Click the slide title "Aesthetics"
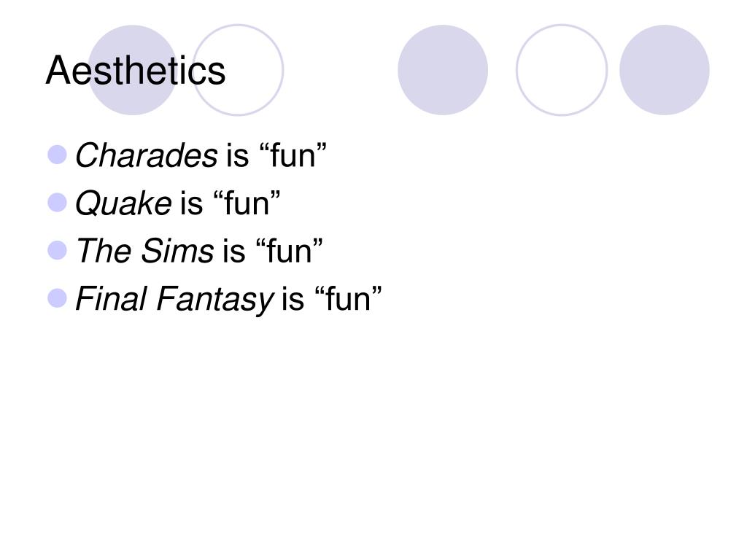Image resolution: width=747 pixels, height=560 pixels. [x=136, y=71]
